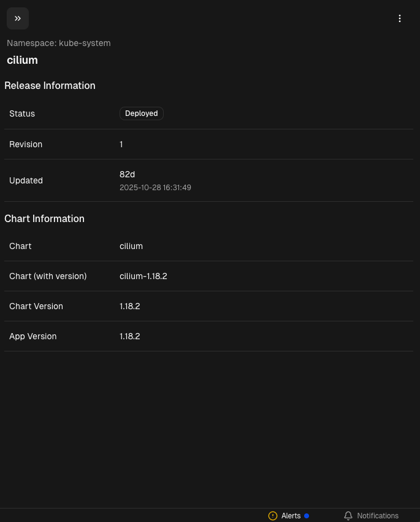The width and height of the screenshot is (420, 522).
Task: Click the Alerts warning circle icon
Action: click(273, 516)
